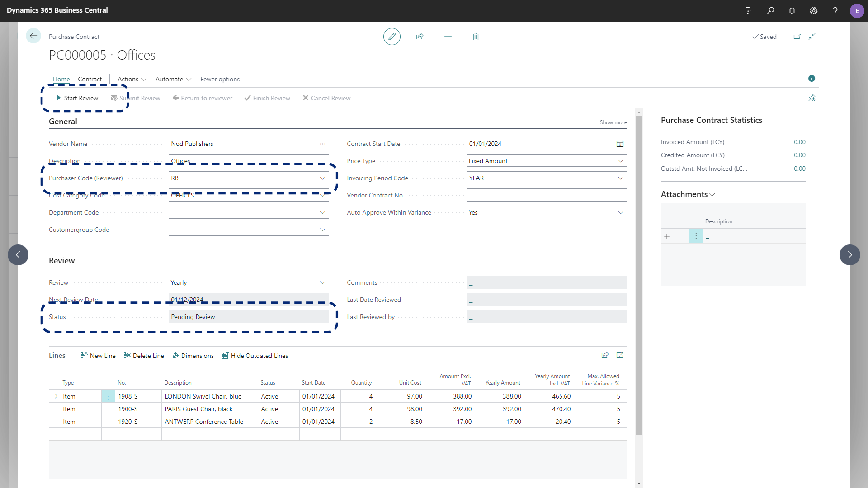Open the Contract Start Date calendar picker
The height and width of the screenshot is (488, 868).
point(620,144)
